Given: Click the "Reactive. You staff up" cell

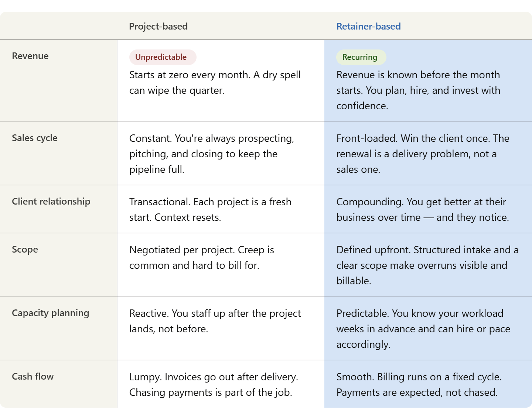Looking at the screenshot, I should (x=215, y=321).
